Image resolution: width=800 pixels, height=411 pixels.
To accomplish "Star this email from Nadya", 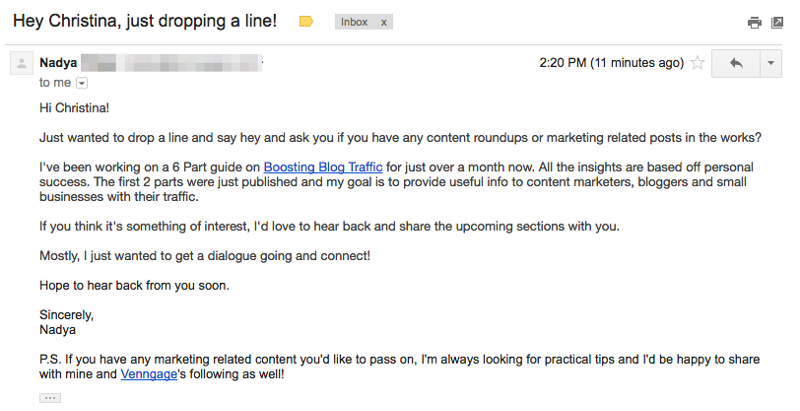I will click(697, 63).
